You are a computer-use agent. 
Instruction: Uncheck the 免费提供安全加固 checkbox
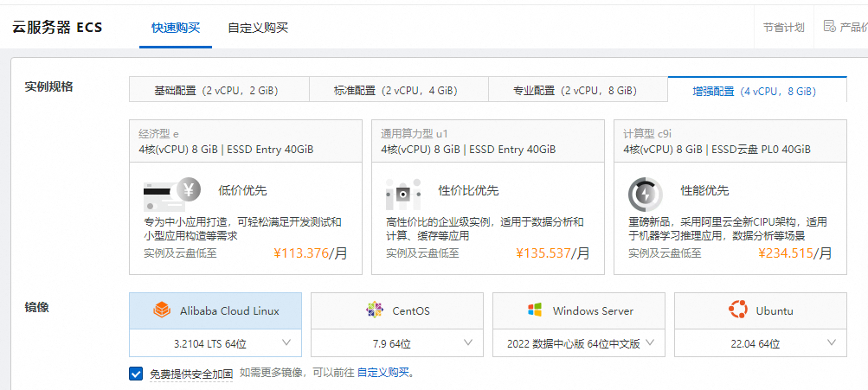[136, 374]
